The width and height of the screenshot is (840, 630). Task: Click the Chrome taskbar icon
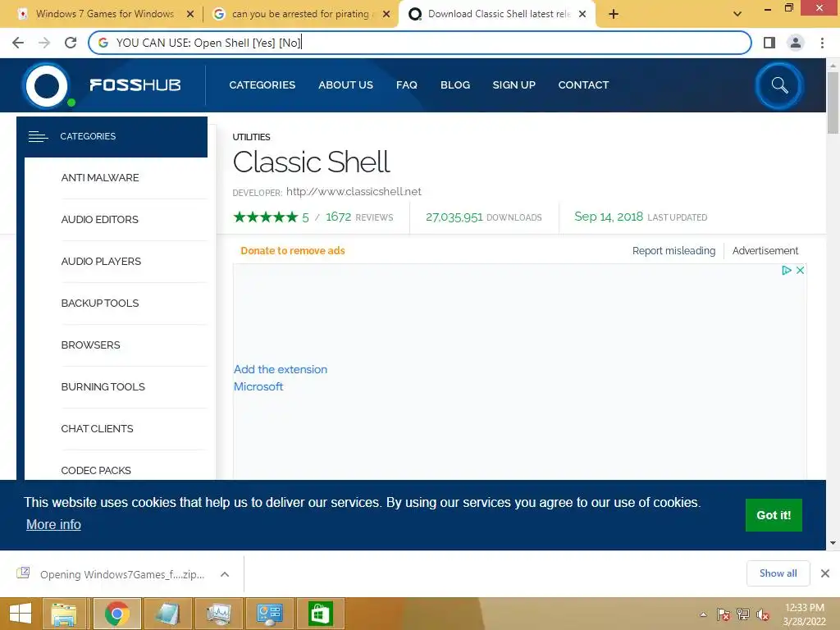(x=116, y=614)
